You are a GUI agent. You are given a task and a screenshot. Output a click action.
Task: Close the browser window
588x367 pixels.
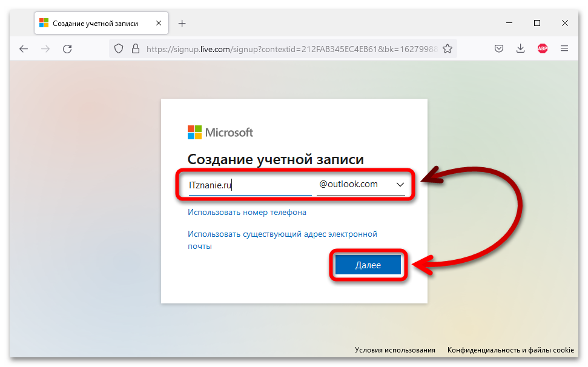point(565,23)
